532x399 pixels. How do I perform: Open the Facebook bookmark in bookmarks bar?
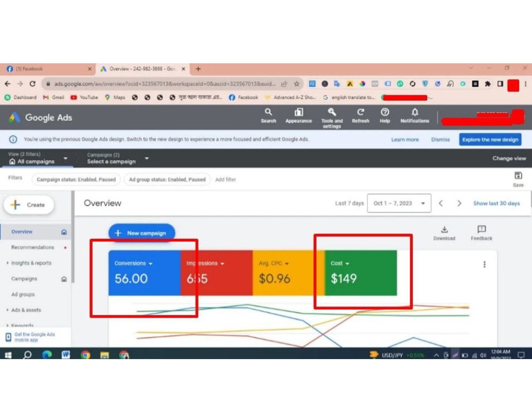coord(244,97)
